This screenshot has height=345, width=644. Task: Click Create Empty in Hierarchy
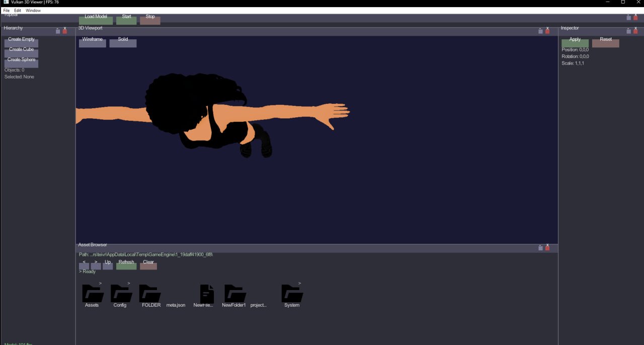coord(21,43)
